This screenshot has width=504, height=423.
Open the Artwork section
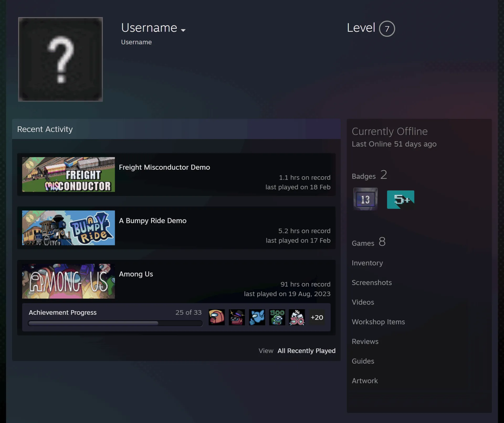[365, 381]
